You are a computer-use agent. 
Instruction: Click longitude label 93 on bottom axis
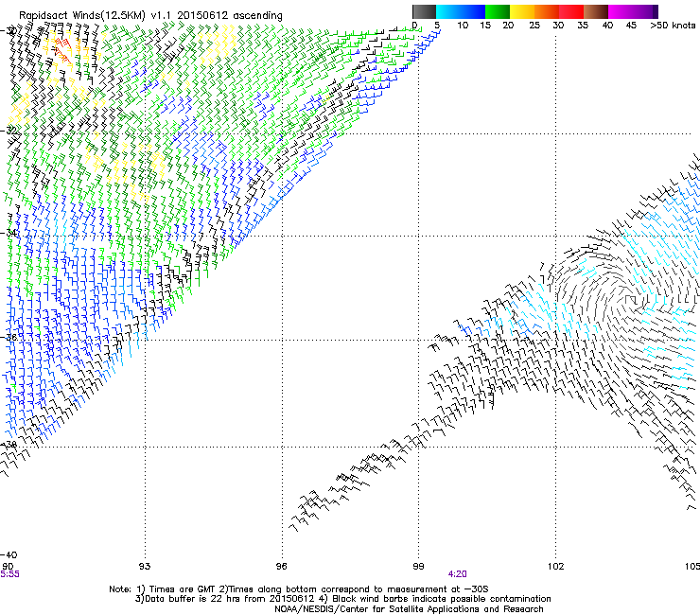coord(144,567)
